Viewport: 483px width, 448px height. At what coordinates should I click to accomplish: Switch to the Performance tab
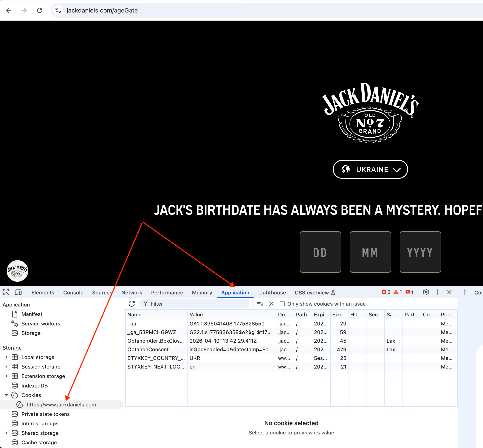pos(167,292)
